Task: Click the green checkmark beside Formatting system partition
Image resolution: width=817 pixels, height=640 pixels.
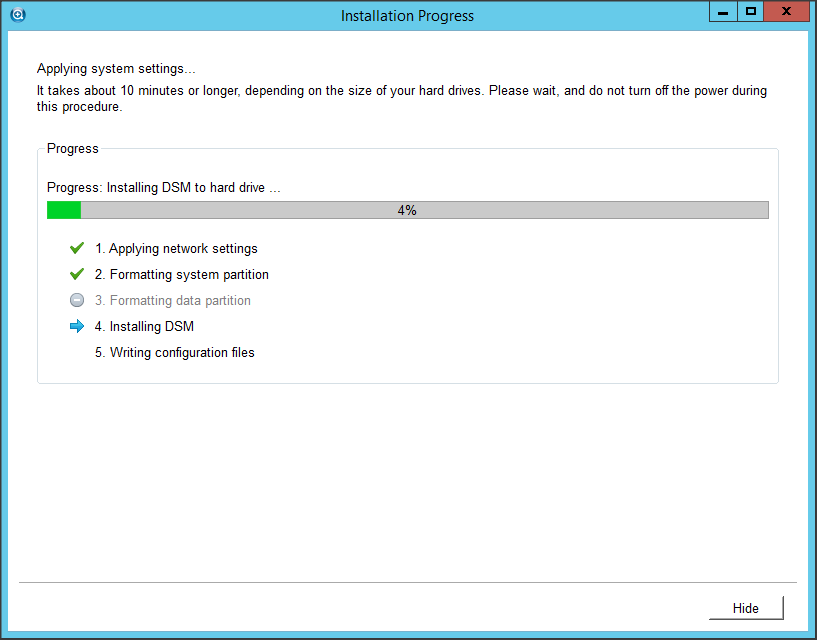Action: click(x=77, y=274)
